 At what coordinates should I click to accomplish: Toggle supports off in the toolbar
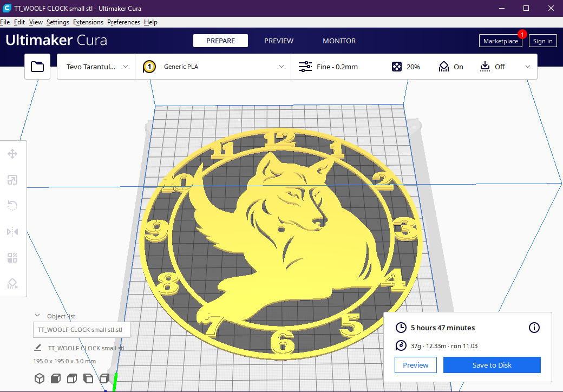point(451,66)
